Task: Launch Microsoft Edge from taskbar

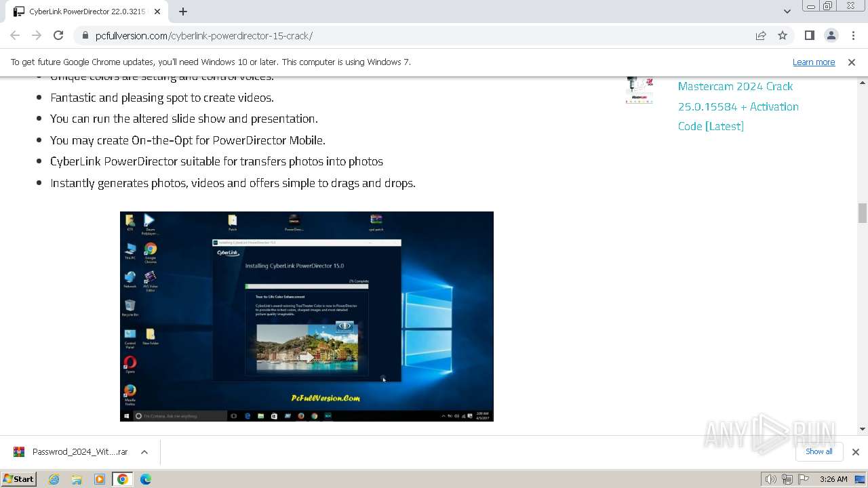Action: 146,479
